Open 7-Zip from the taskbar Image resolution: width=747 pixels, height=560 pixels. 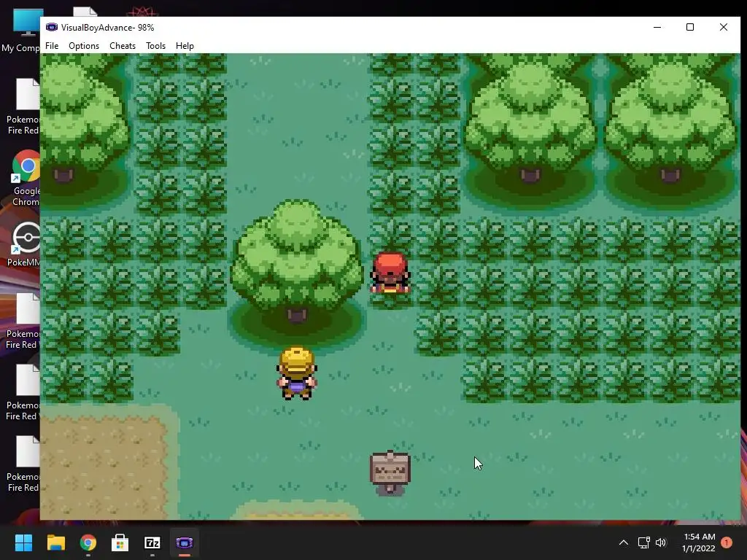pos(152,542)
